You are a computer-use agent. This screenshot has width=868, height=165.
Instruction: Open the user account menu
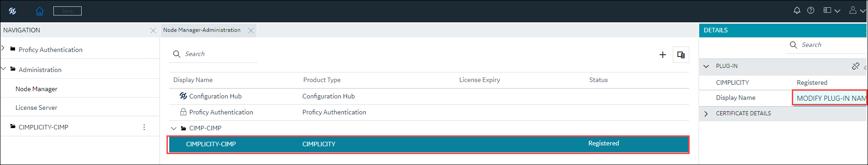[x=857, y=10]
